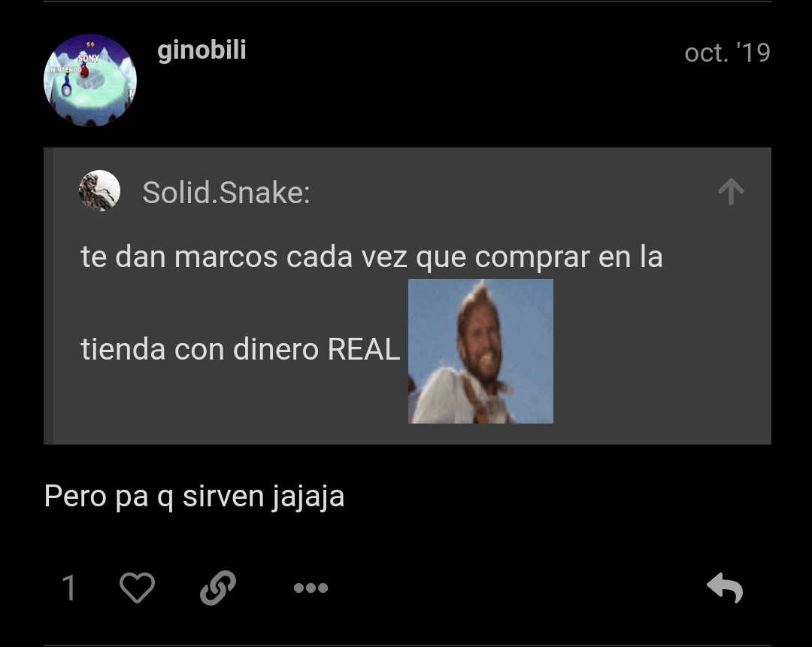This screenshot has height=647, width=812.
Task: Click the Solid.Snake: quote header name
Action: tap(226, 192)
